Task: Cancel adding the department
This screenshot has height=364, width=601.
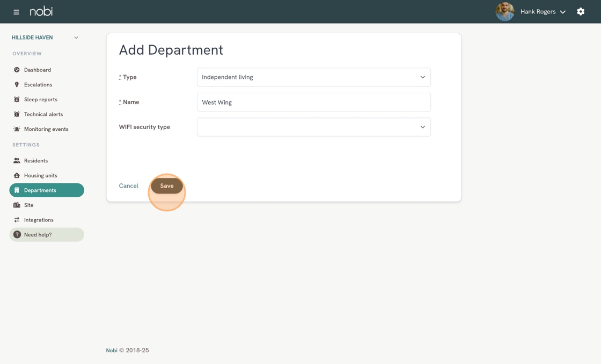Action: (x=128, y=185)
